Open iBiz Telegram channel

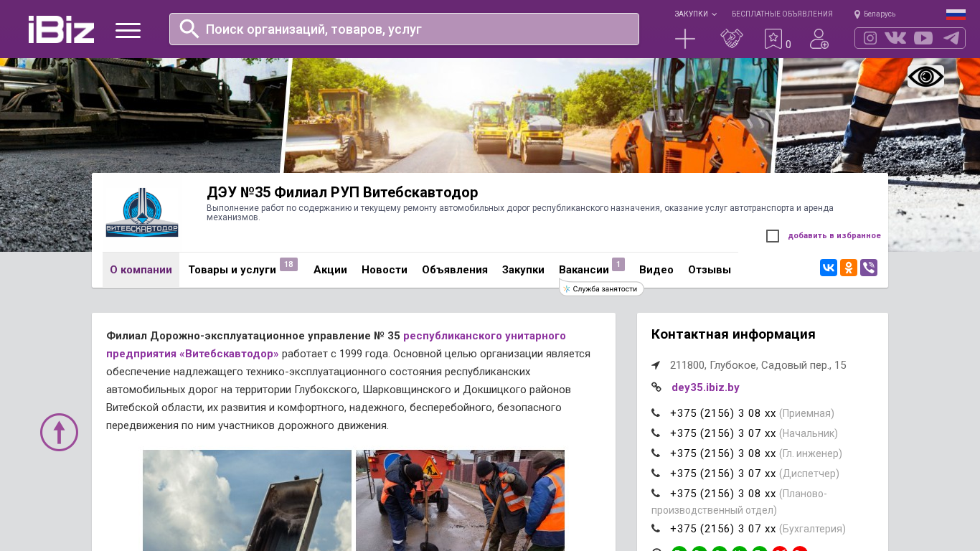tap(951, 38)
